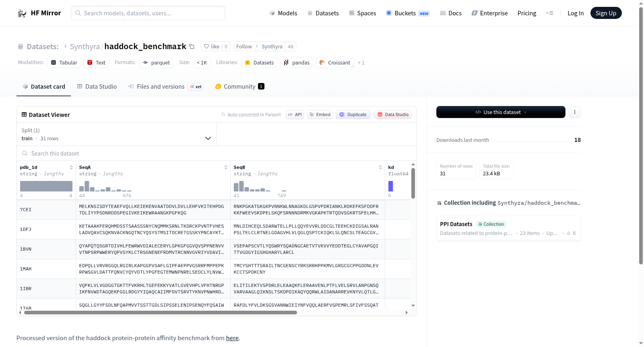Click the Sign Up button
Screen dimensions: 644x347
click(606, 13)
